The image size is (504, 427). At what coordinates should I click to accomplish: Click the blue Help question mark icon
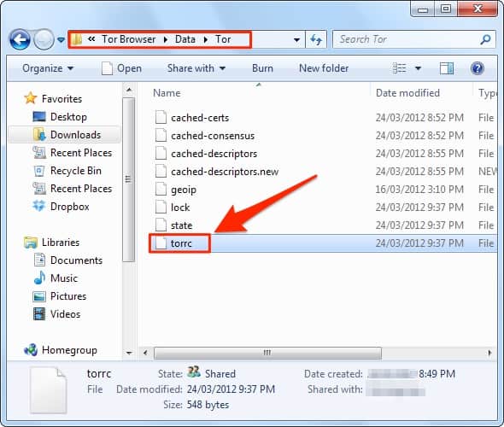[478, 68]
